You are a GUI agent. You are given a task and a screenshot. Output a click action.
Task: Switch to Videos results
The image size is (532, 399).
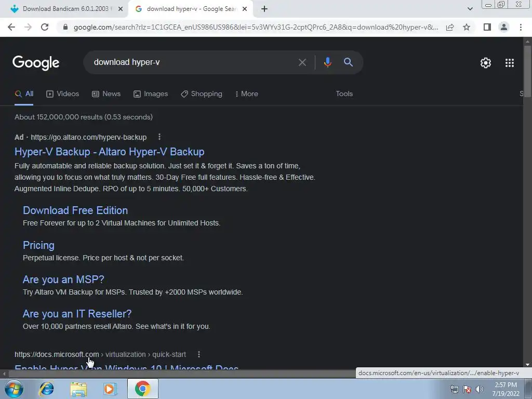point(62,94)
